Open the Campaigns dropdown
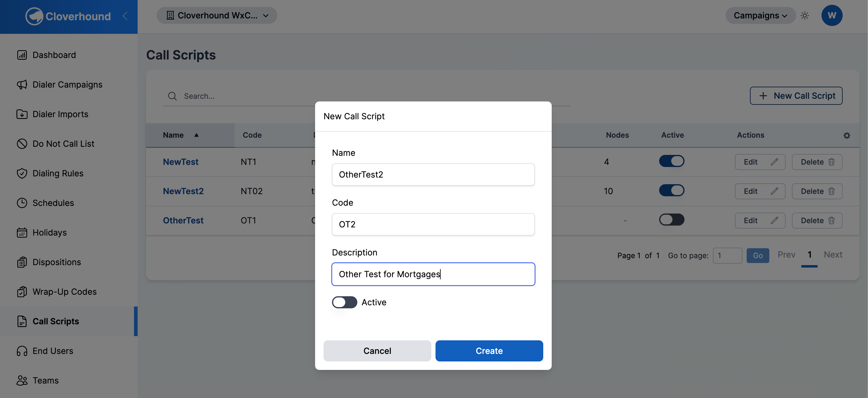 [x=761, y=15]
